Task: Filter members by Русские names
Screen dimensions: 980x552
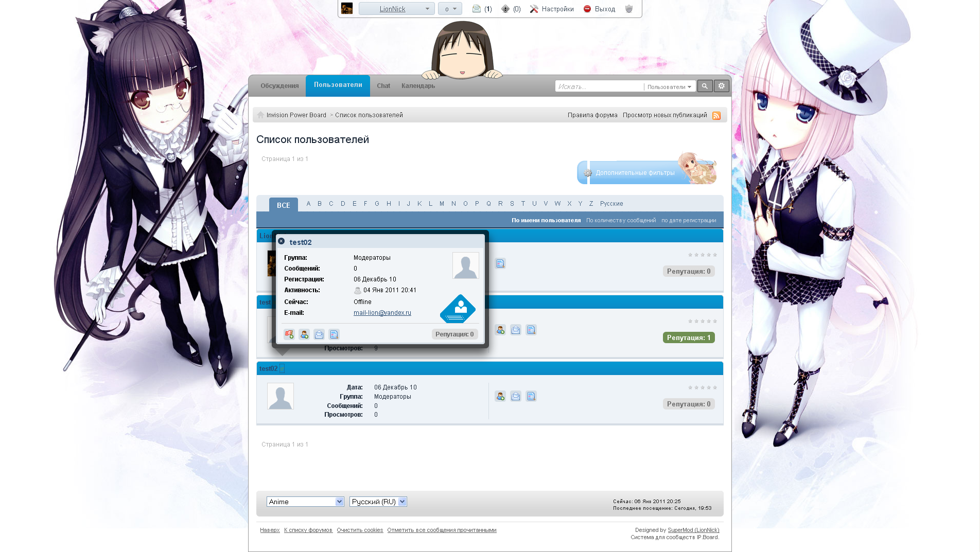Action: tap(611, 204)
